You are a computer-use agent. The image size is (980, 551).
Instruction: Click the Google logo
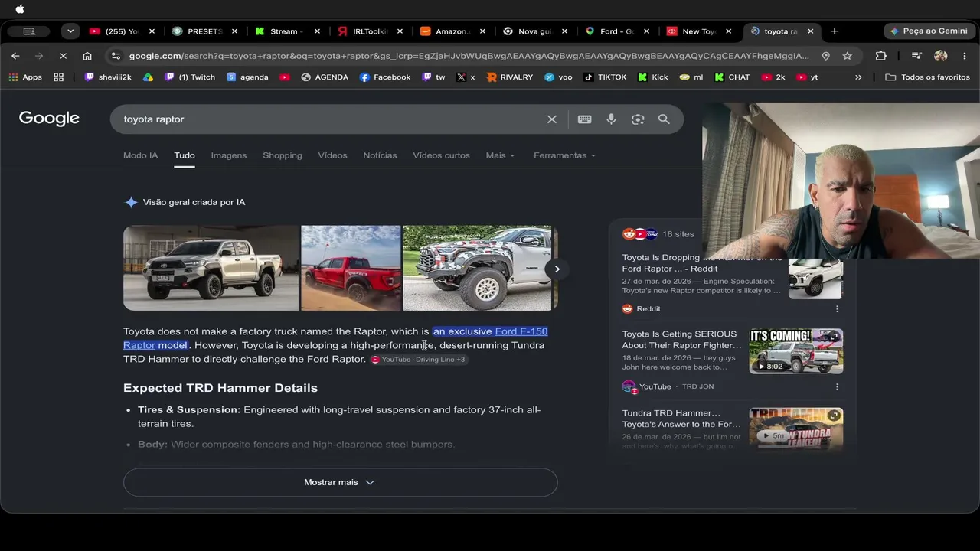(49, 119)
